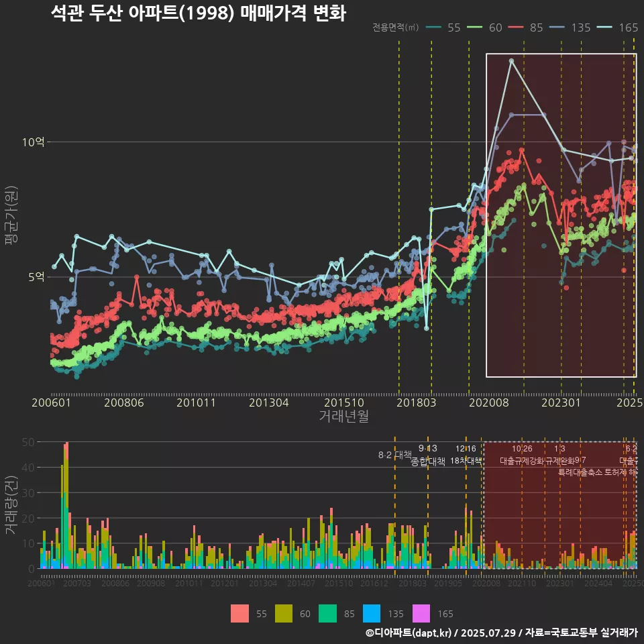
Task: Click 200703 on the volume chart x-axis
Action: coord(76,583)
